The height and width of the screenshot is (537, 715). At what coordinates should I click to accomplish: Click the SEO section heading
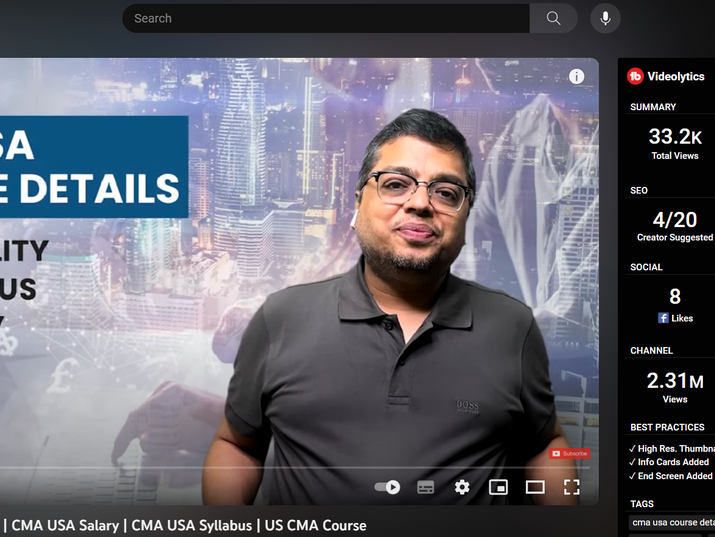[639, 191]
